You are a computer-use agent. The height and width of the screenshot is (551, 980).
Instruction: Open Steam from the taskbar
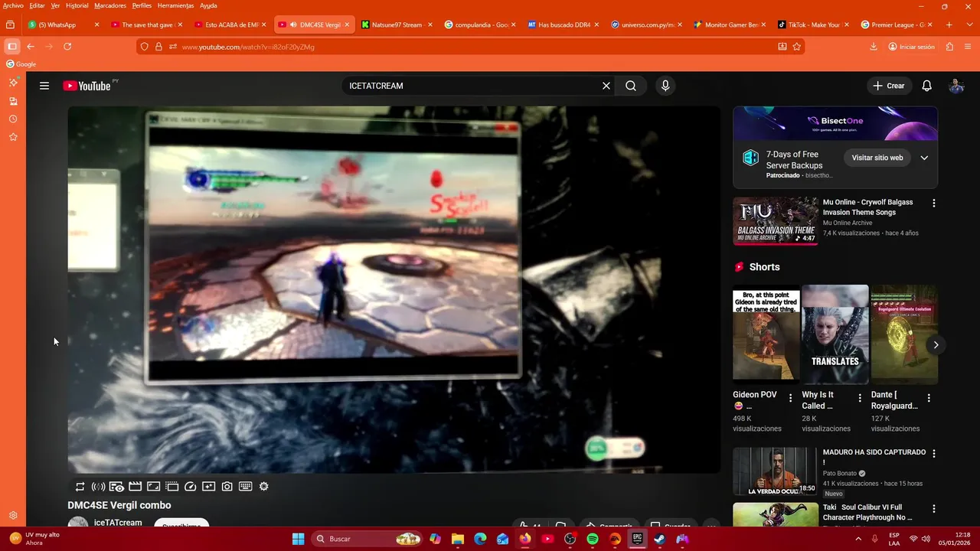pyautogui.click(x=659, y=539)
